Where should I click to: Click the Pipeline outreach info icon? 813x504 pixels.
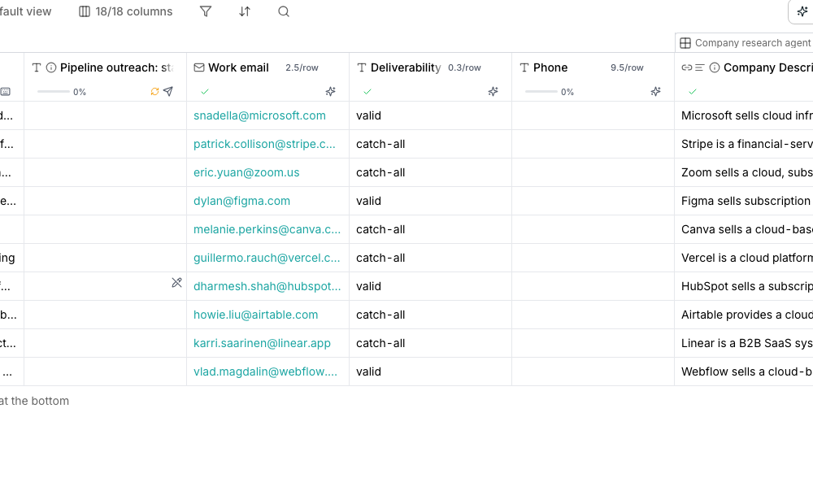(50, 67)
